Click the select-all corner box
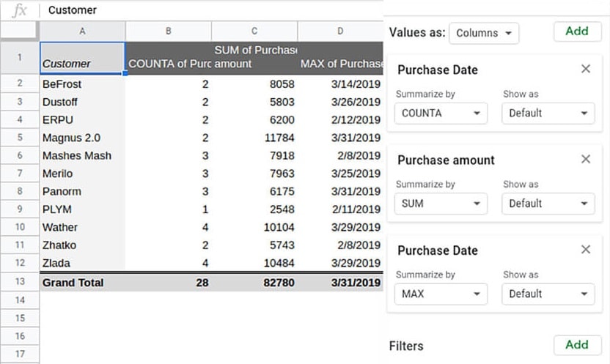Screen dimensions: 610x364 (x=20, y=31)
